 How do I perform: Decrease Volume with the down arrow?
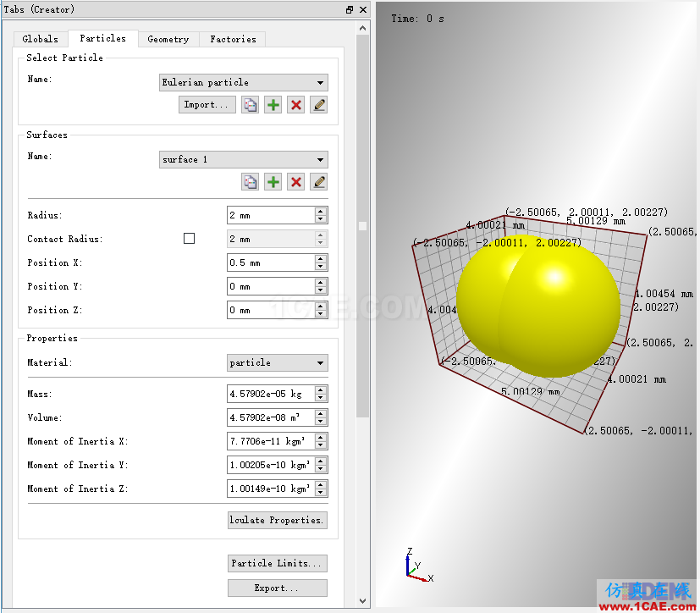click(x=321, y=422)
